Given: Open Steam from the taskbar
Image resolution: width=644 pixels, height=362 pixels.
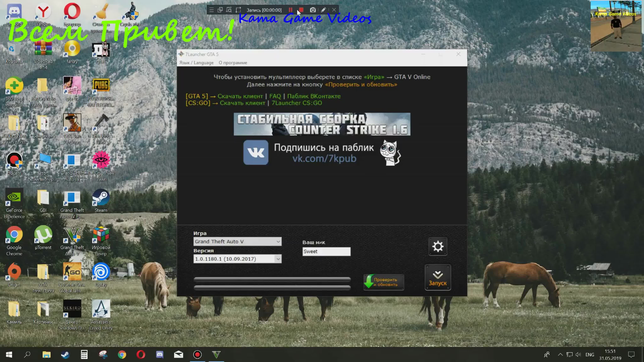Looking at the screenshot, I should pyautogui.click(x=65, y=354).
